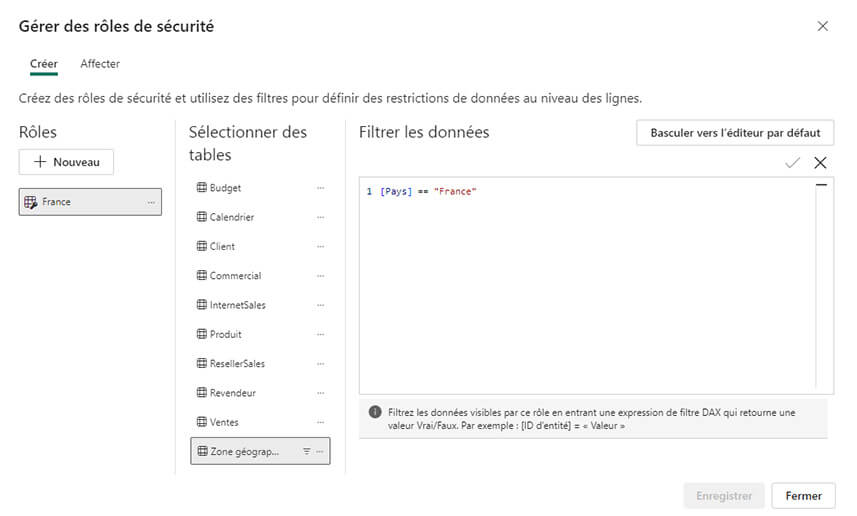Image resolution: width=857 pixels, height=516 pixels.
Task: Open more options for the Client table
Action: 320,247
